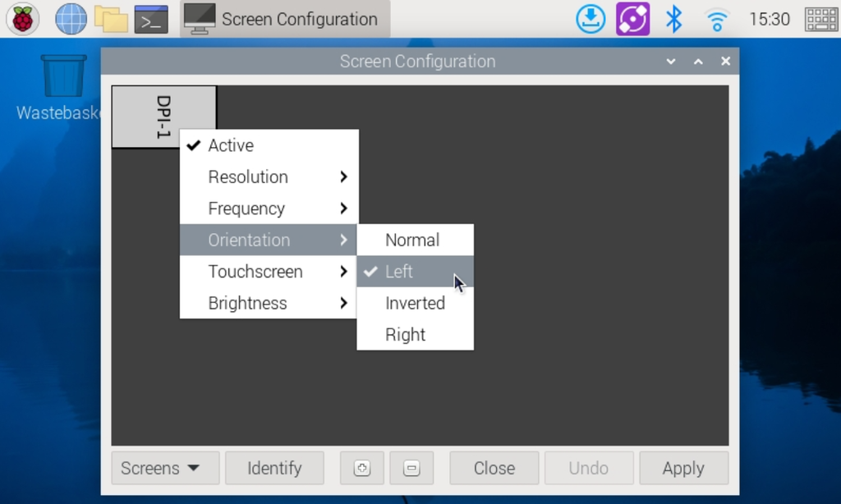Apply the screen configuration changes
This screenshot has height=504, width=841.
683,468
